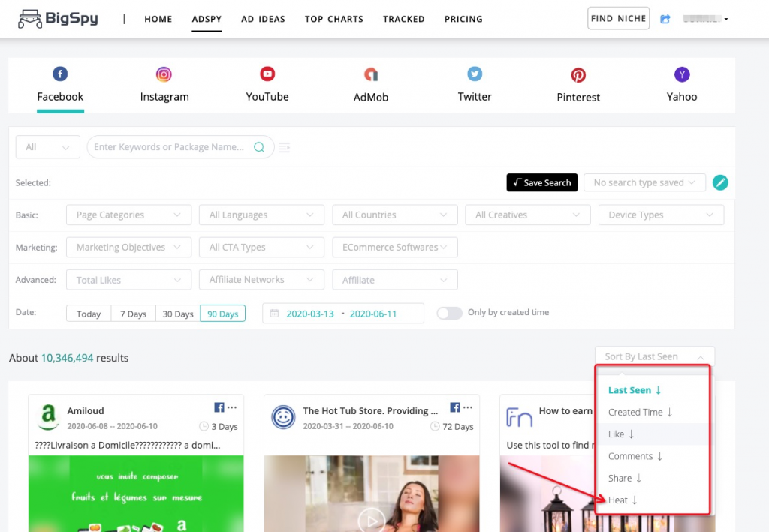The height and width of the screenshot is (532, 769).
Task: Open the list icon beside search box
Action: pyautogui.click(x=285, y=147)
